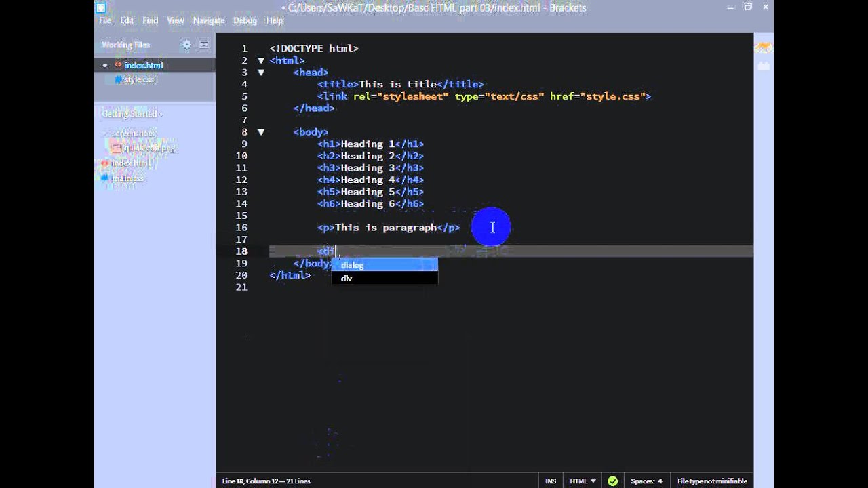Image resolution: width=868 pixels, height=488 pixels.
Task: Open main.css in project tree
Action: click(x=127, y=178)
